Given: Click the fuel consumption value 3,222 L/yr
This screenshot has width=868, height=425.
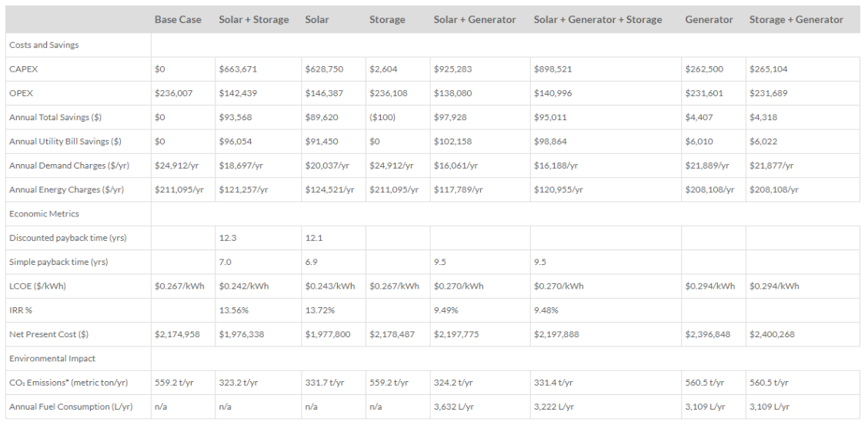Looking at the screenshot, I should pos(554,407).
